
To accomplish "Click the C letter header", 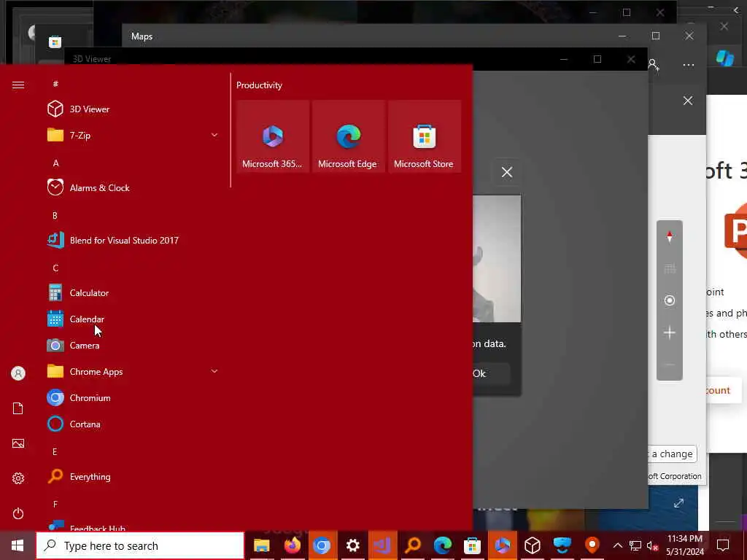I will [55, 268].
